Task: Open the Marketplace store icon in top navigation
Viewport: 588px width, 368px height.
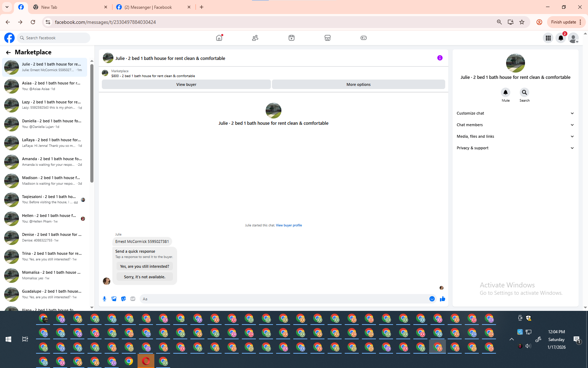Action: pyautogui.click(x=328, y=38)
